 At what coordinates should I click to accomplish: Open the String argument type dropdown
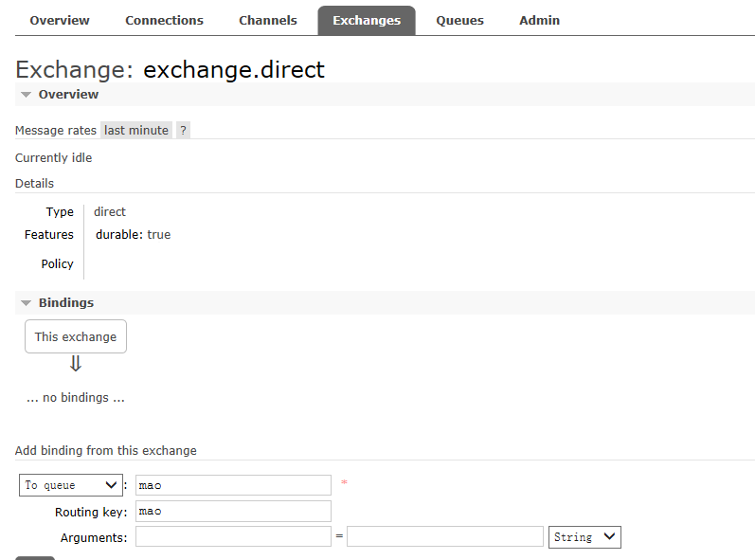[x=584, y=537]
